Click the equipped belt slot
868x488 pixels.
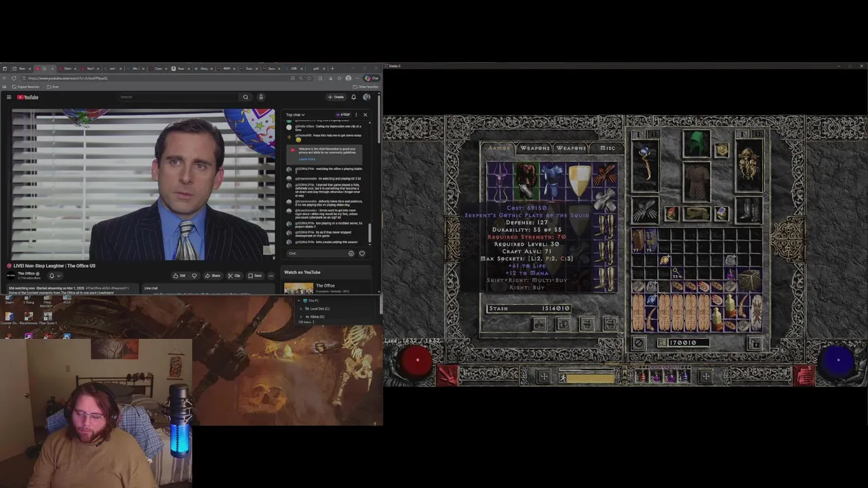696,213
